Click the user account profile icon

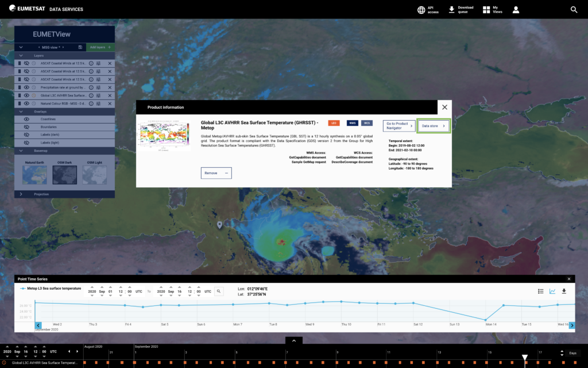tap(516, 10)
